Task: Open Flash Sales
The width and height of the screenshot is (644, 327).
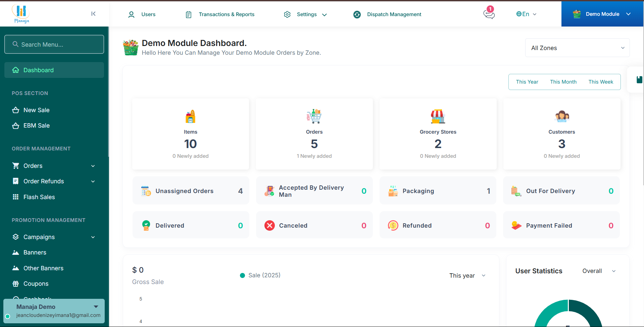Action: pyautogui.click(x=39, y=197)
